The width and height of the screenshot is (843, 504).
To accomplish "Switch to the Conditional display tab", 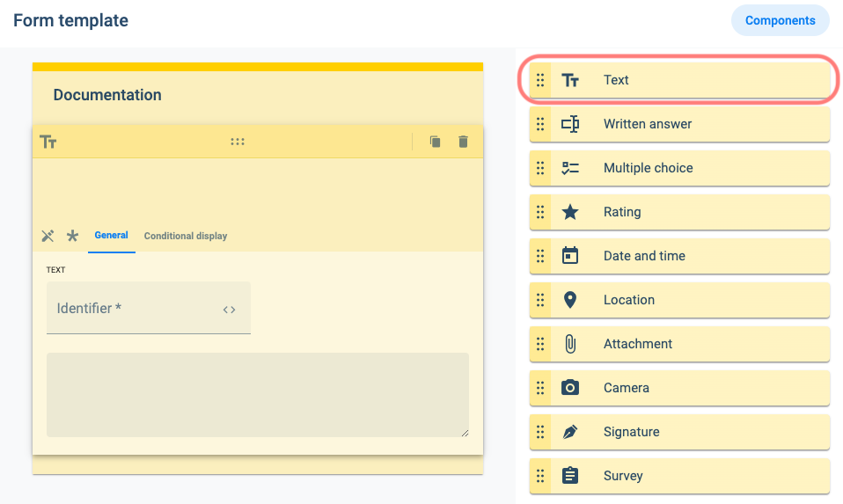I will [186, 236].
